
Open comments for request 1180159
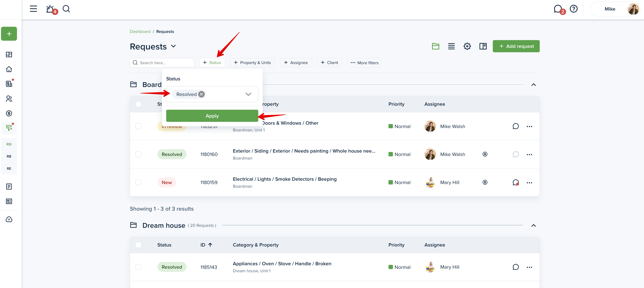pyautogui.click(x=516, y=182)
